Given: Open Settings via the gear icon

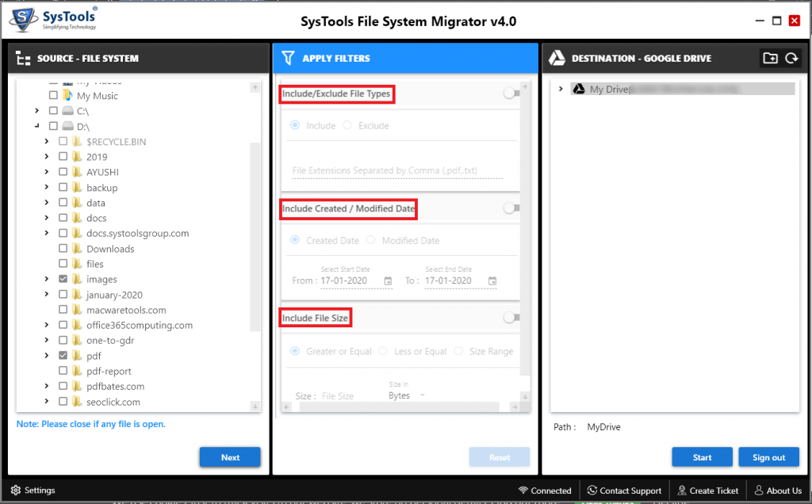Looking at the screenshot, I should point(16,491).
